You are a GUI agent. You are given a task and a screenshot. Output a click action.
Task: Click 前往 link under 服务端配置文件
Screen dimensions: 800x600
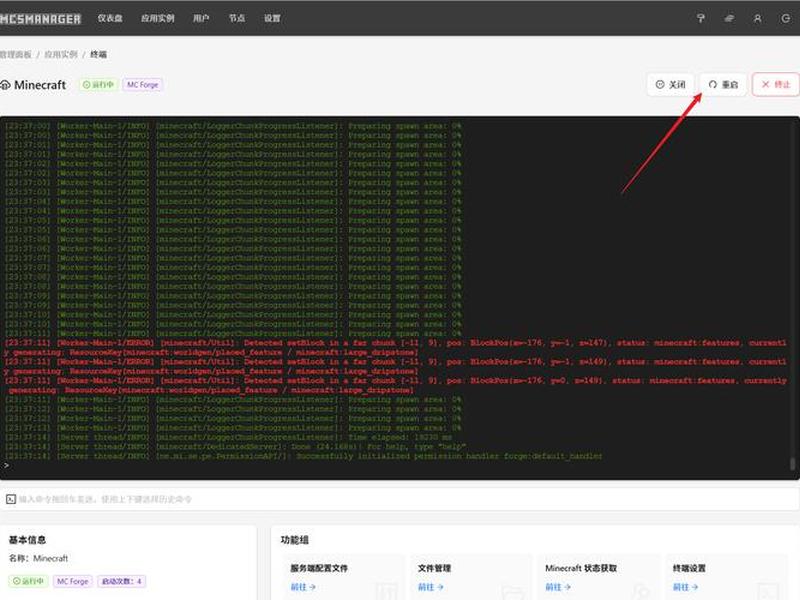pyautogui.click(x=303, y=587)
